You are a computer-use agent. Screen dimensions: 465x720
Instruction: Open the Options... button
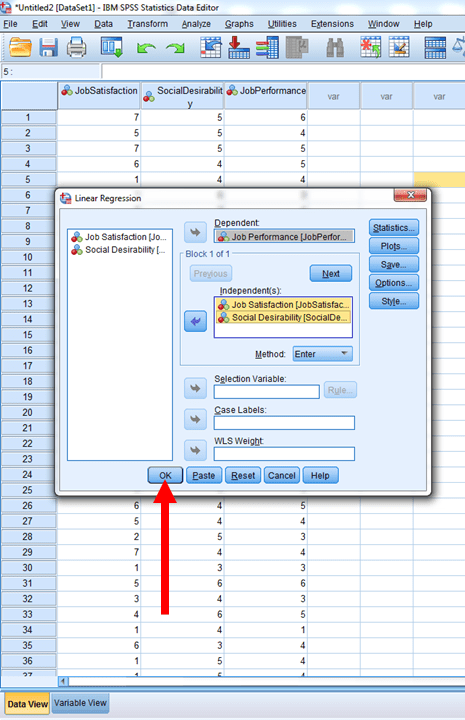[394, 283]
